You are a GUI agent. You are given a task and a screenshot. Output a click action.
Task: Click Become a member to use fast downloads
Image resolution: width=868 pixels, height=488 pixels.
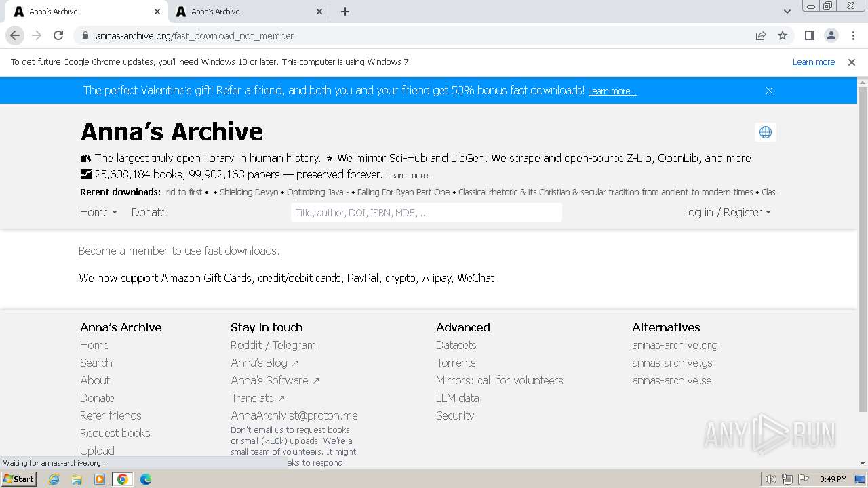[x=179, y=251]
